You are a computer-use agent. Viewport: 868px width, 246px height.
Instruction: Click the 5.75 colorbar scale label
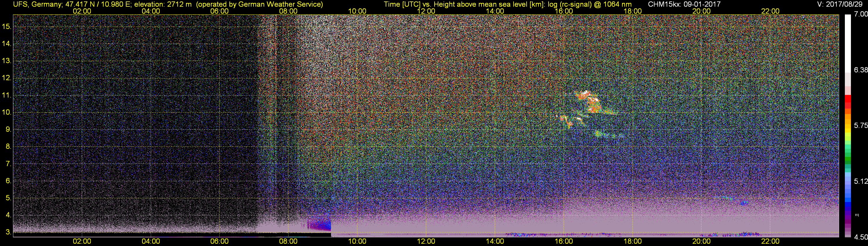(860, 125)
